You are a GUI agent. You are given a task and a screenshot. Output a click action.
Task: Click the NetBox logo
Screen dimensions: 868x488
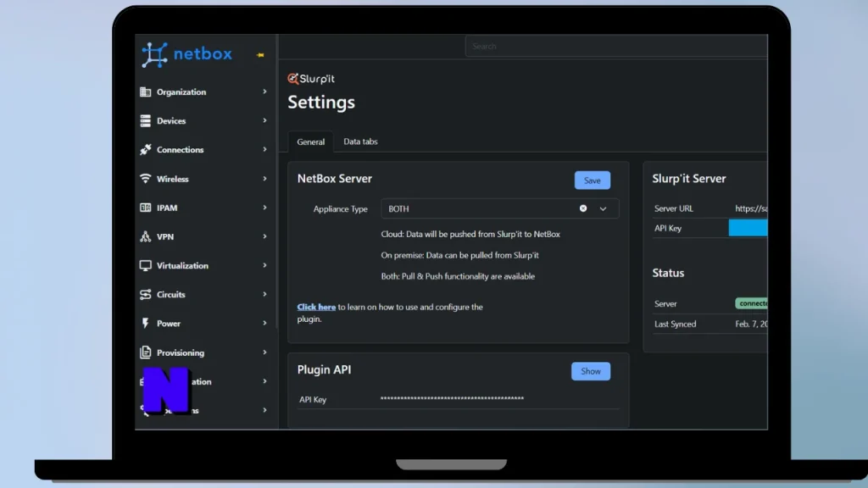click(186, 54)
